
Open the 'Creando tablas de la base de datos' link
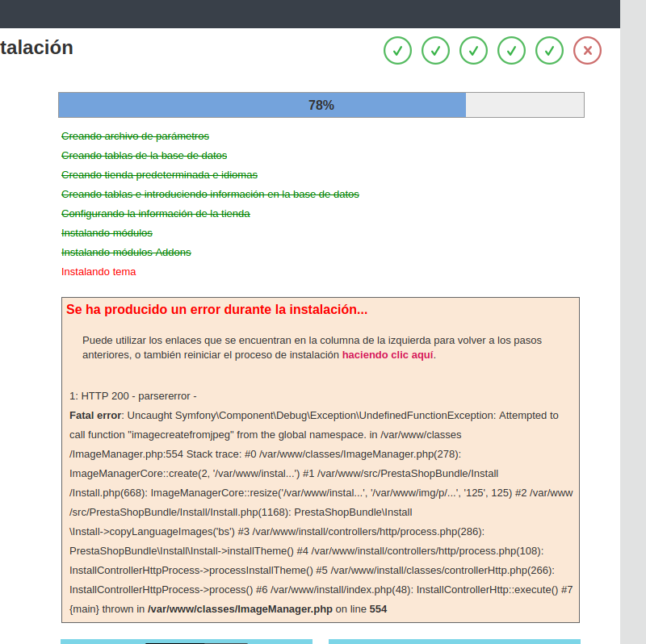(144, 155)
